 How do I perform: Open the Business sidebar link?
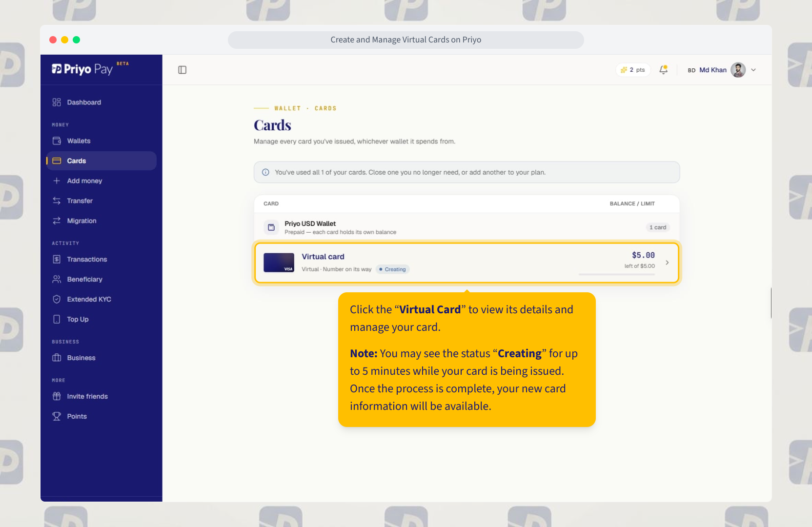pos(101,358)
